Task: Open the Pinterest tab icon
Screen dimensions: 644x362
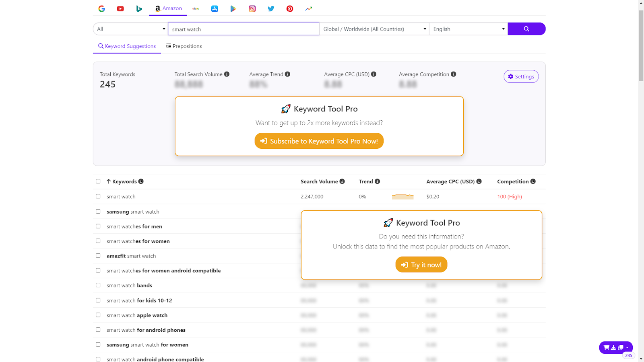Action: (290, 8)
